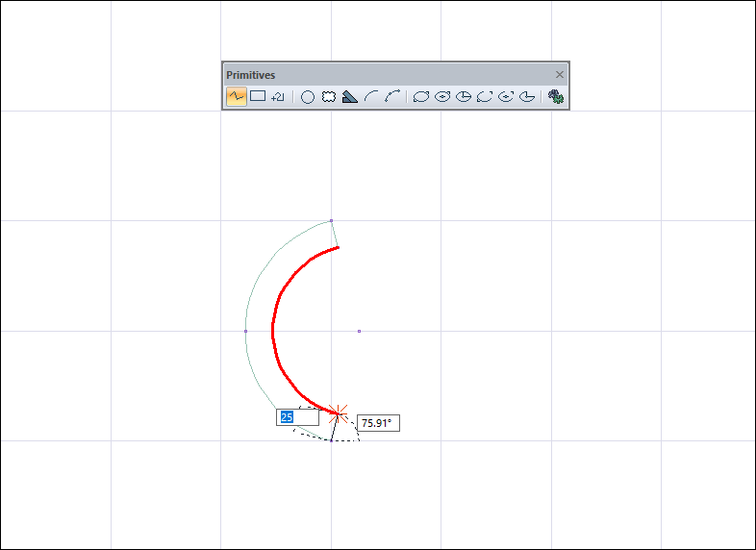
Task: Click the Primitives toolbar title bar
Action: click(385, 74)
